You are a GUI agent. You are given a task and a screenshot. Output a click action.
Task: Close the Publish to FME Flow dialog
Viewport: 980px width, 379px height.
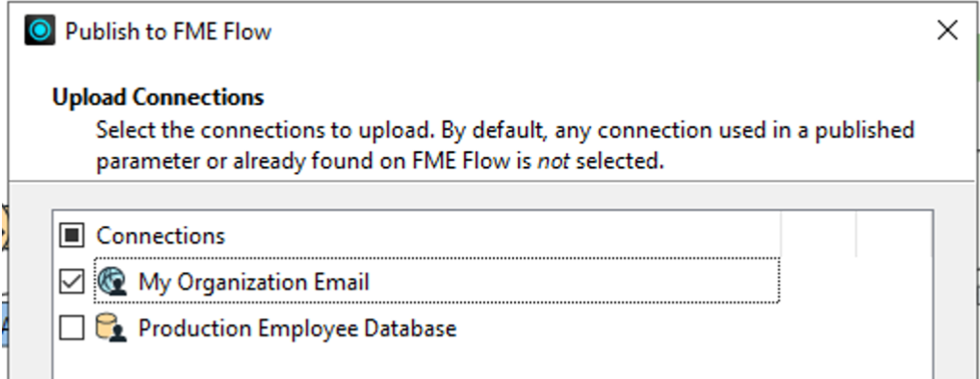pos(947,30)
